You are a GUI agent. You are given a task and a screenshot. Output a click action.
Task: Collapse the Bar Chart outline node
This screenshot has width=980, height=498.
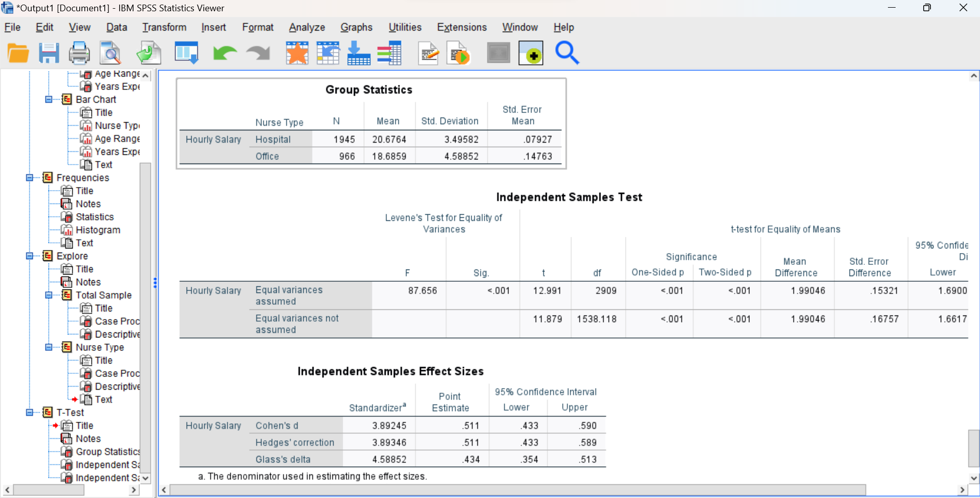(49, 100)
